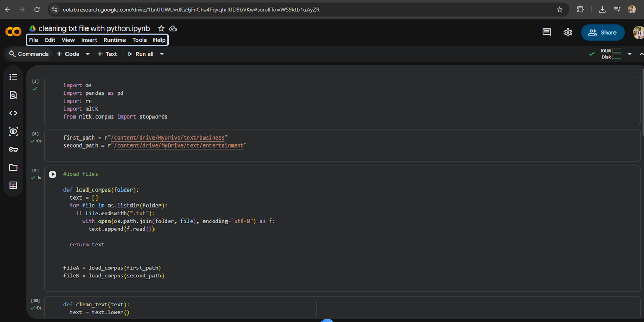
Task: Expand the Run all dropdown arrow
Action: coord(162,54)
